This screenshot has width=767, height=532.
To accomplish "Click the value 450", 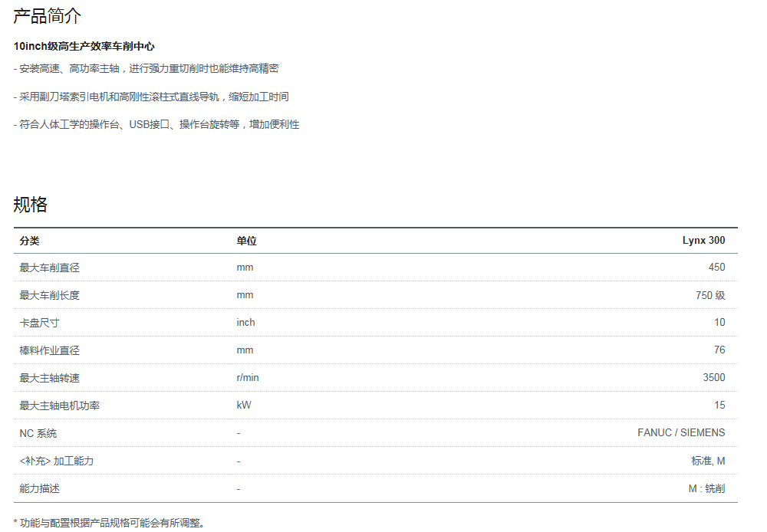I will tap(716, 267).
